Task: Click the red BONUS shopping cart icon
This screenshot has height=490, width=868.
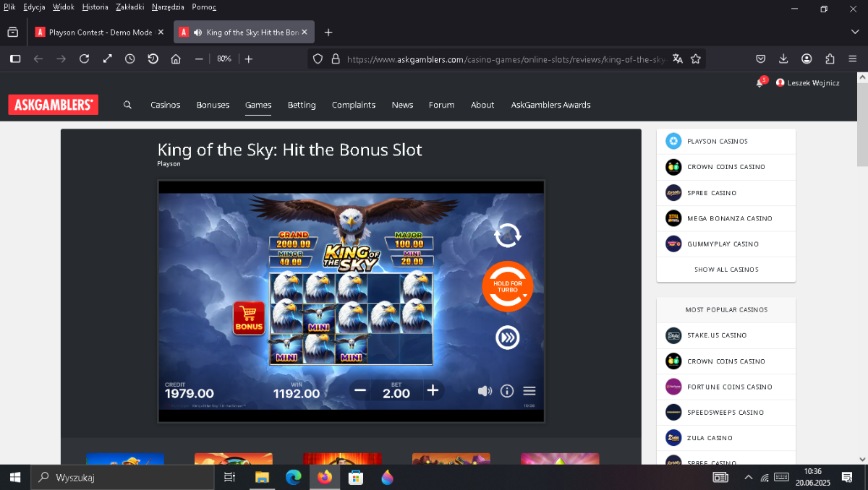Action: pyautogui.click(x=249, y=318)
